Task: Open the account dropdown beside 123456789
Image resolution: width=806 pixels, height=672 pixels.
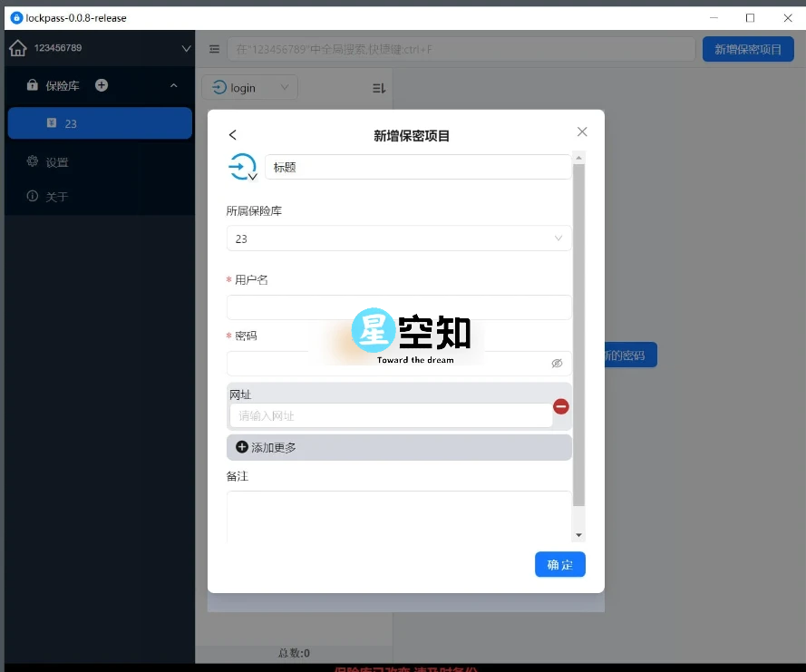Action: (186, 48)
